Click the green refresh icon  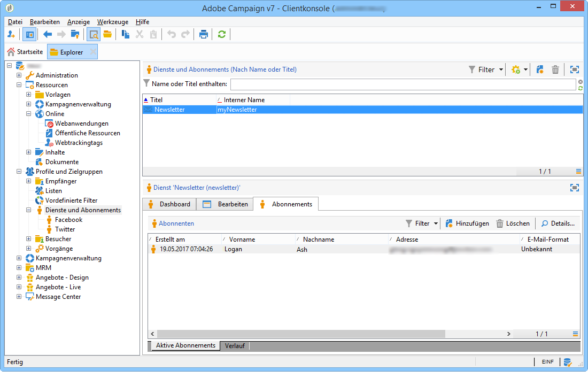[222, 35]
